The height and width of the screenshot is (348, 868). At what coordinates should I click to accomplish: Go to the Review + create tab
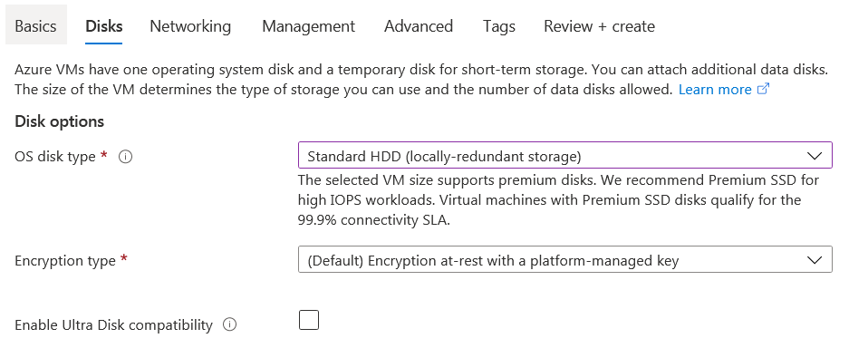point(600,26)
